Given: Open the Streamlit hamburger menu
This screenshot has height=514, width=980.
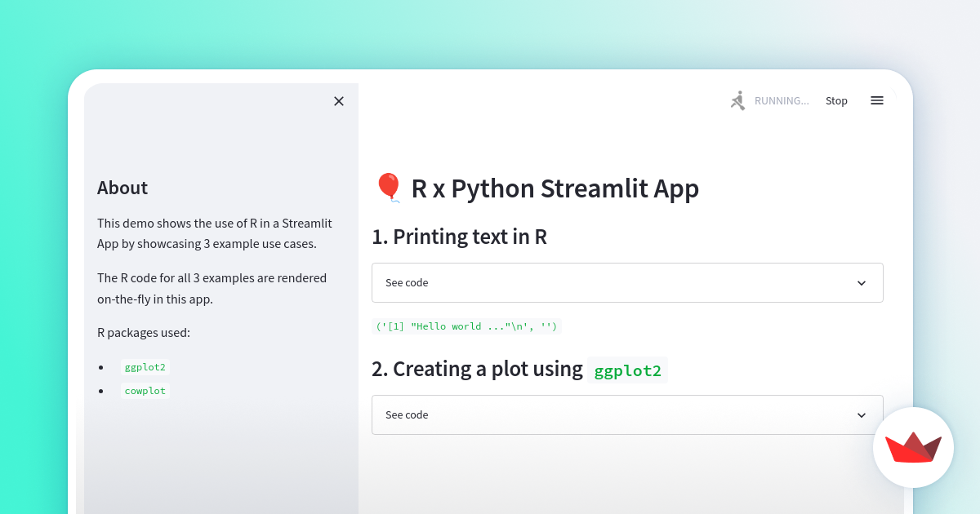Looking at the screenshot, I should coord(877,100).
